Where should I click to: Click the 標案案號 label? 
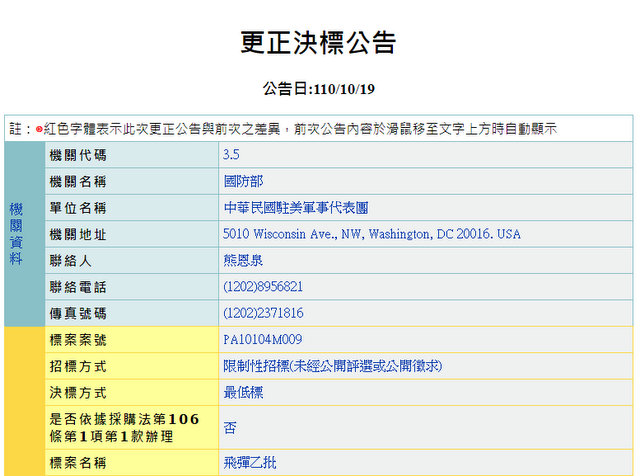click(x=78, y=340)
